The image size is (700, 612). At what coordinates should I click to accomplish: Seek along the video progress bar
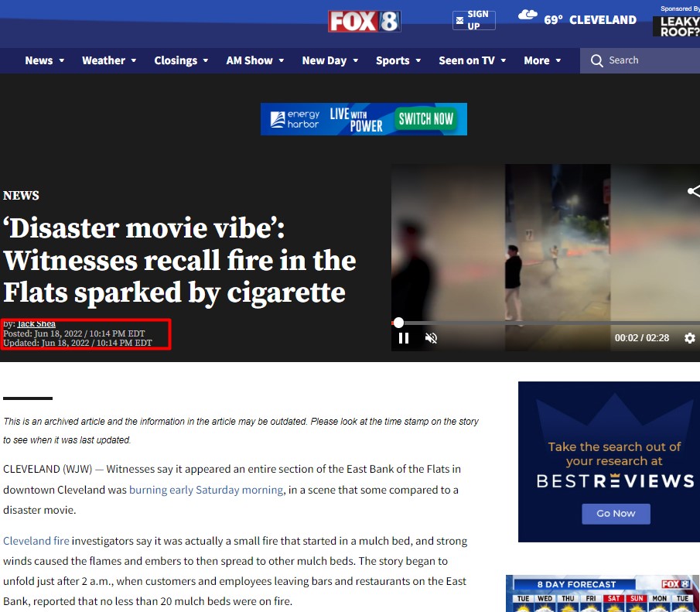coord(545,323)
